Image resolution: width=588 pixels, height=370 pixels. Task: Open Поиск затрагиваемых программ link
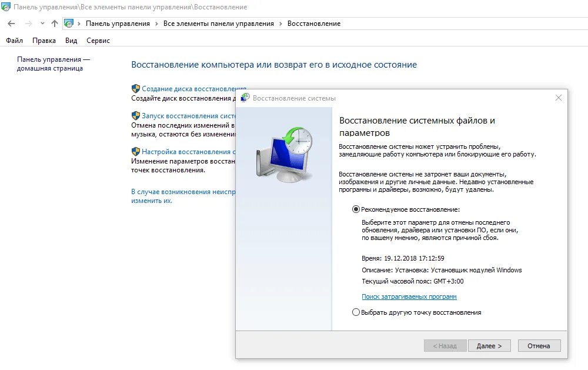click(409, 296)
